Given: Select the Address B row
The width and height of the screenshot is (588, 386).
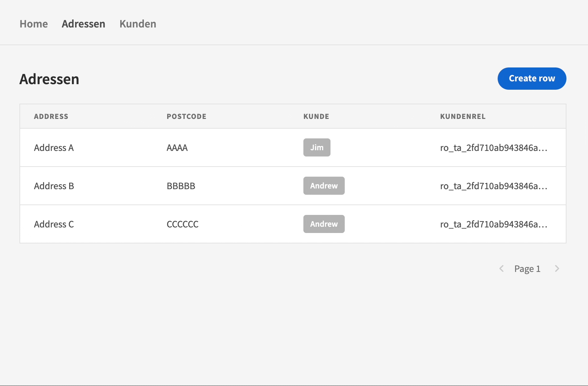Looking at the screenshot, I should tap(54, 186).
